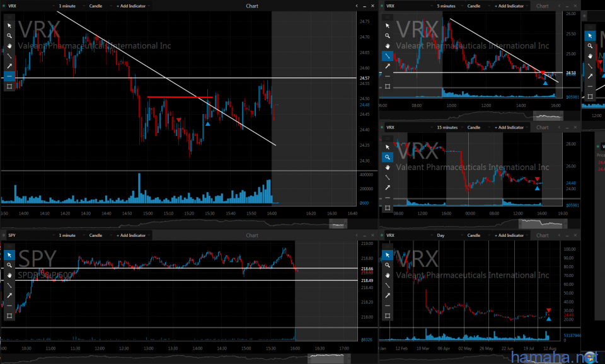Select the highlighted trend line tool in VRX 5 minutes chart
Viewport: 605px width, 364px height.
388,56
